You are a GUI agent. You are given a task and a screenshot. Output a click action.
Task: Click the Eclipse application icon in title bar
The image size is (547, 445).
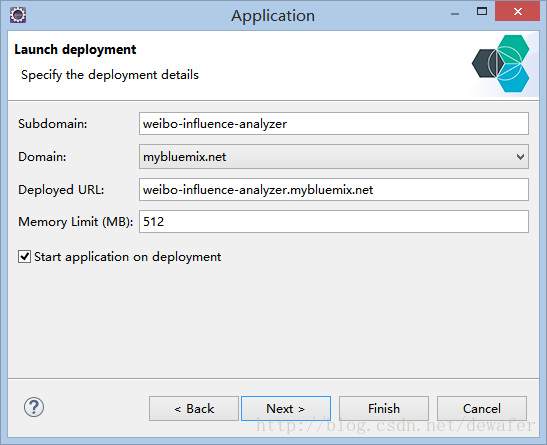(18, 15)
